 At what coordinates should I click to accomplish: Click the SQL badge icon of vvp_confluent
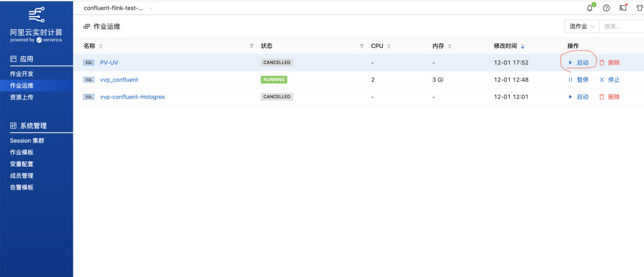89,80
